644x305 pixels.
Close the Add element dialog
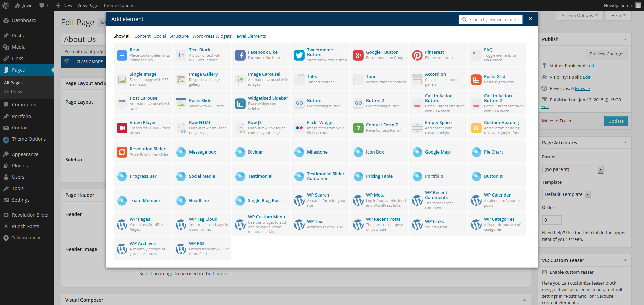pyautogui.click(x=530, y=19)
